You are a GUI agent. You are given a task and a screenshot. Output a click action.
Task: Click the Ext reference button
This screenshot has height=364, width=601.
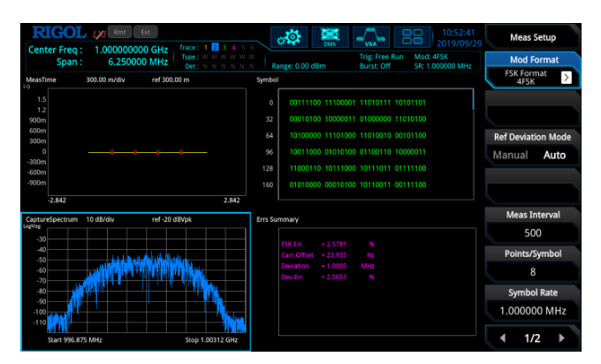pos(145,32)
